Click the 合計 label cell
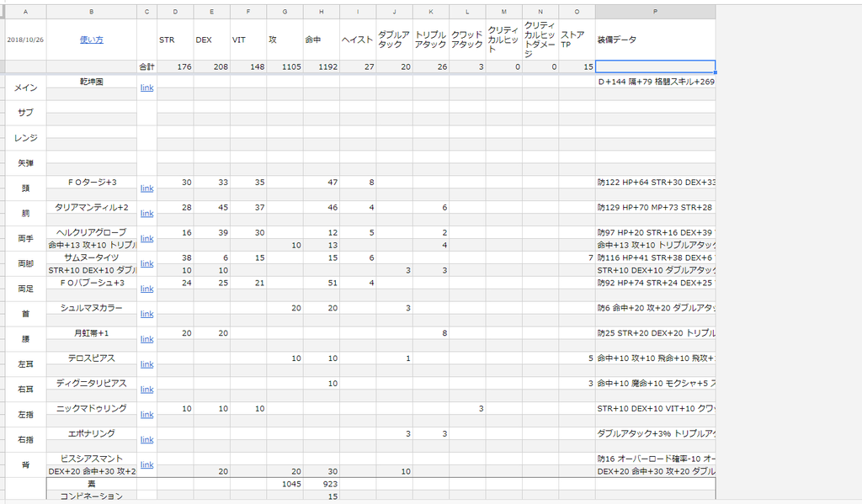This screenshot has width=862, height=504. pyautogui.click(x=146, y=66)
